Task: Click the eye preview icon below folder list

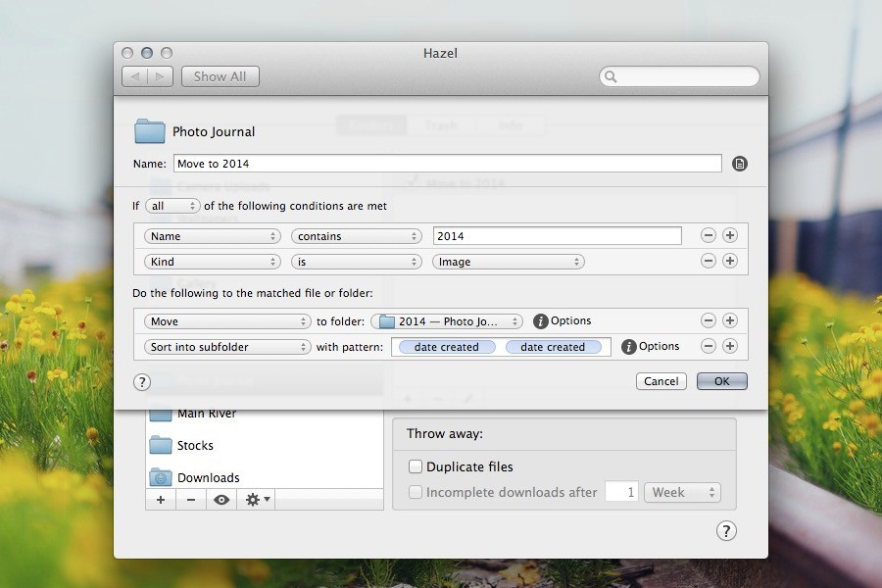Action: point(221,500)
